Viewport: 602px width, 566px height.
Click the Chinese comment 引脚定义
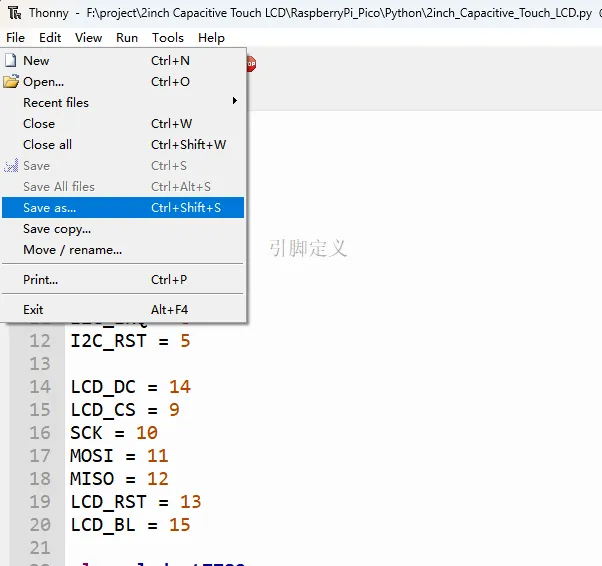(x=308, y=248)
